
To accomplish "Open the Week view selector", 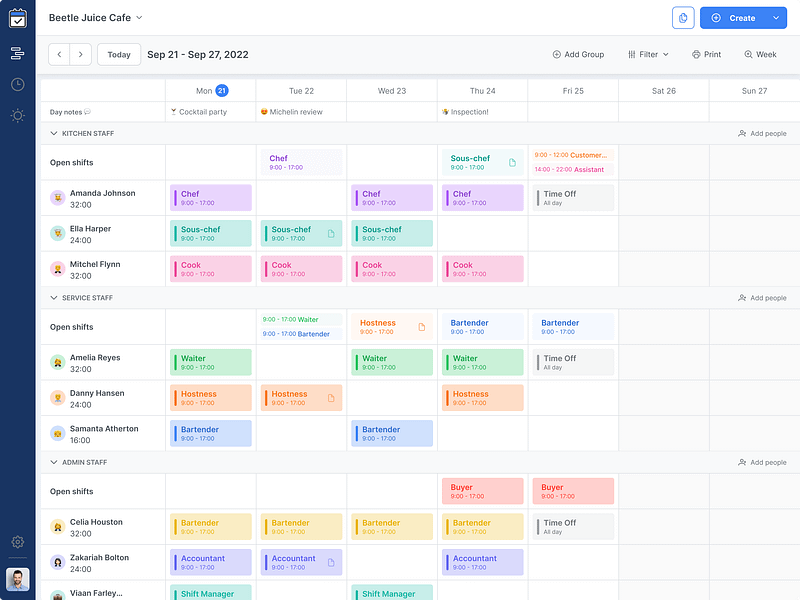I will click(x=760, y=55).
